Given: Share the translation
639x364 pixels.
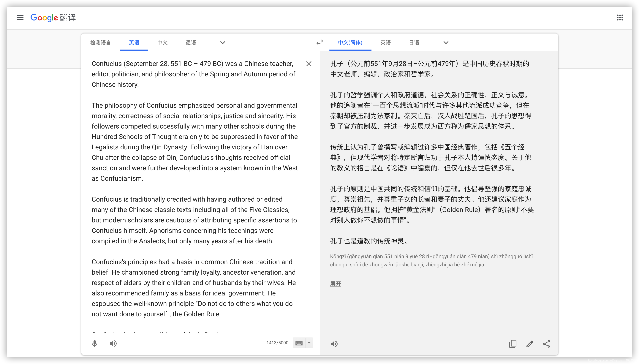Looking at the screenshot, I should (546, 344).
